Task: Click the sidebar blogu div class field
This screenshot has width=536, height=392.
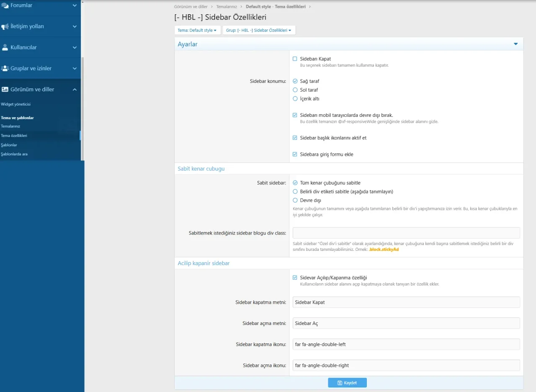Action: (406, 233)
